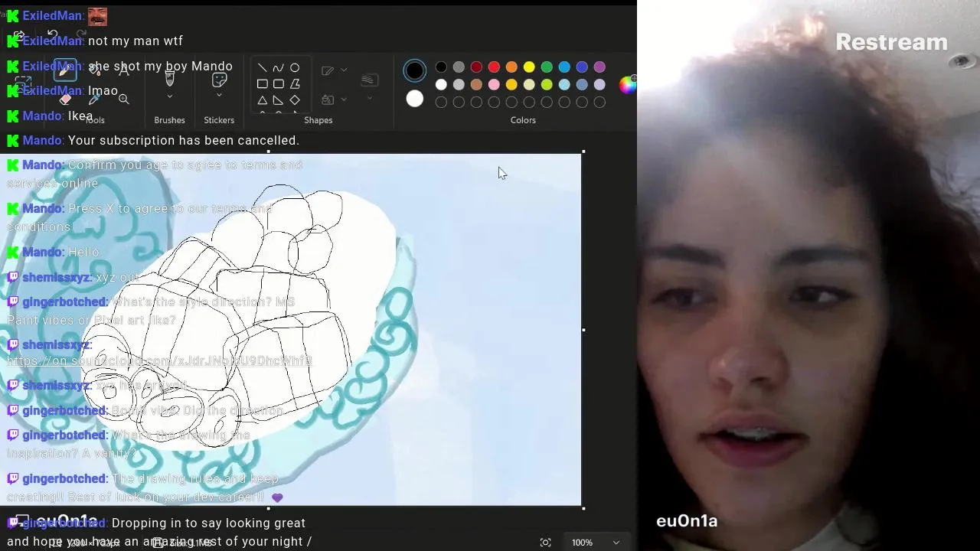This screenshot has height=551, width=980.
Task: Select the Magnifier zoom tool
Action: (124, 99)
